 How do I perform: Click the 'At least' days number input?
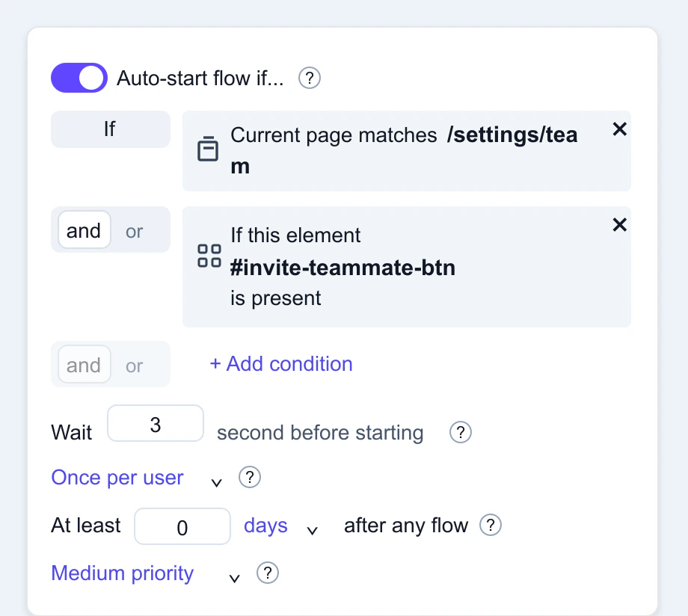click(182, 526)
